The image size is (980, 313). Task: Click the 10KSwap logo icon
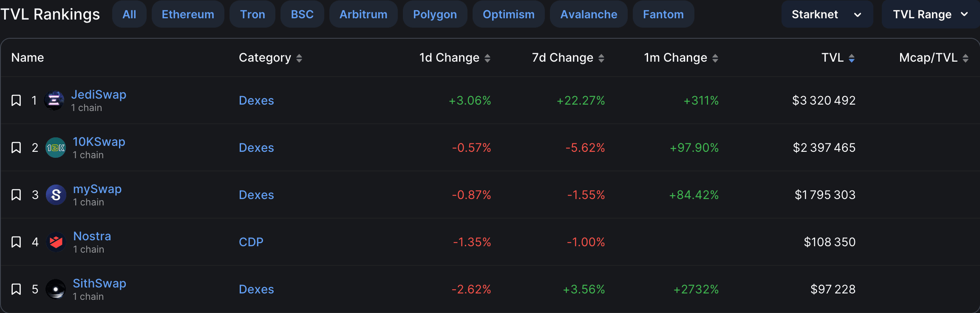click(56, 148)
